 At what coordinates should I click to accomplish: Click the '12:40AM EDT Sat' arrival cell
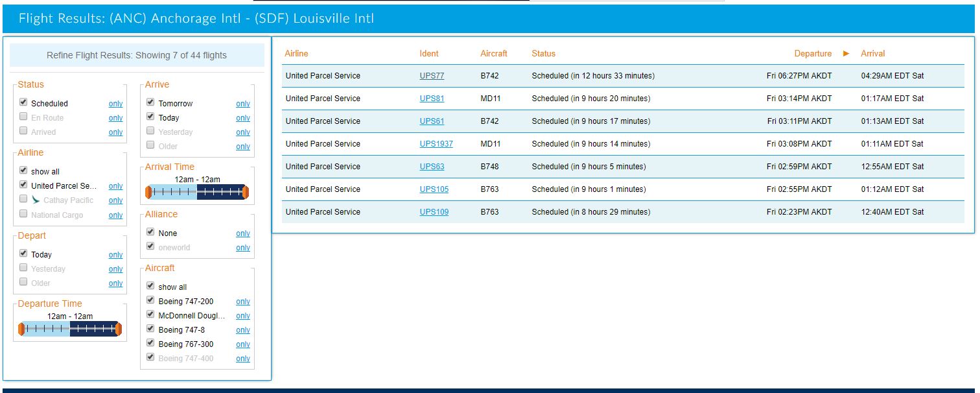892,212
